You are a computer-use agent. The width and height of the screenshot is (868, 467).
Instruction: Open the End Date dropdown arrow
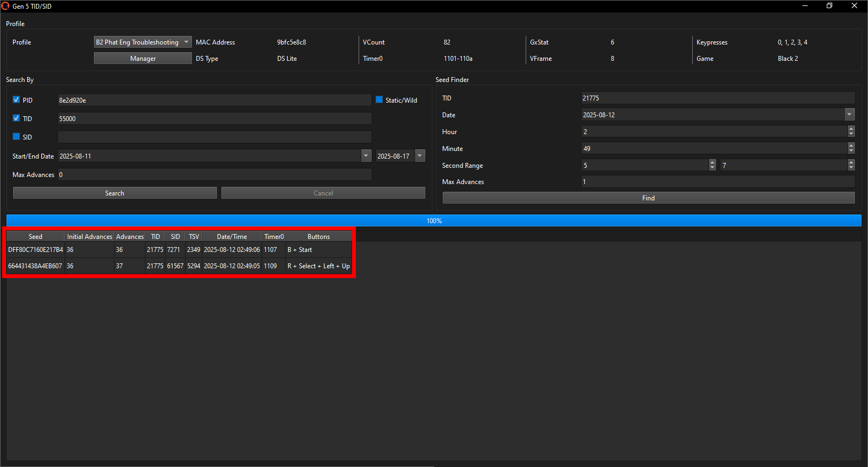(x=420, y=156)
